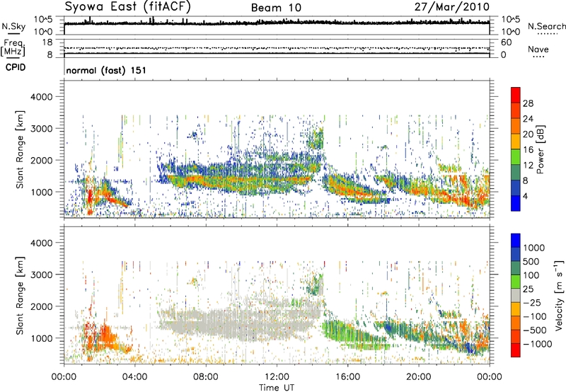Click the "20" tick on the Power colorbar
Screen dimensions: 566x392
528,134
